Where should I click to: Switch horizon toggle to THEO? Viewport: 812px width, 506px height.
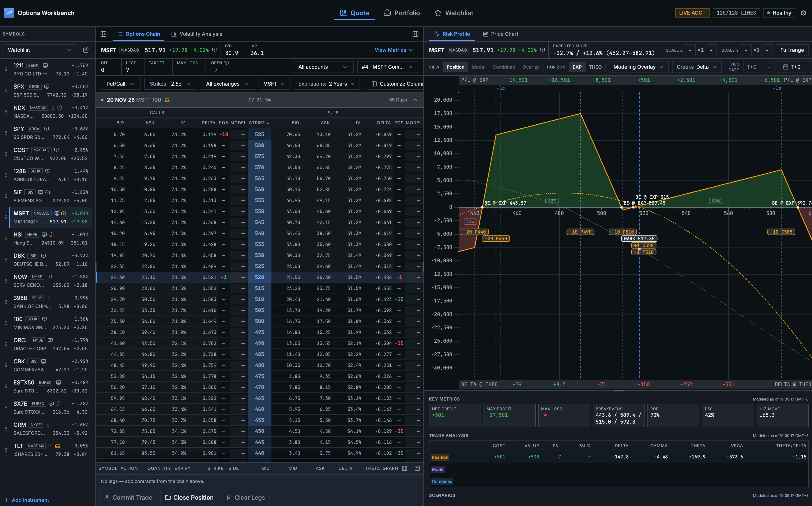[x=595, y=67]
